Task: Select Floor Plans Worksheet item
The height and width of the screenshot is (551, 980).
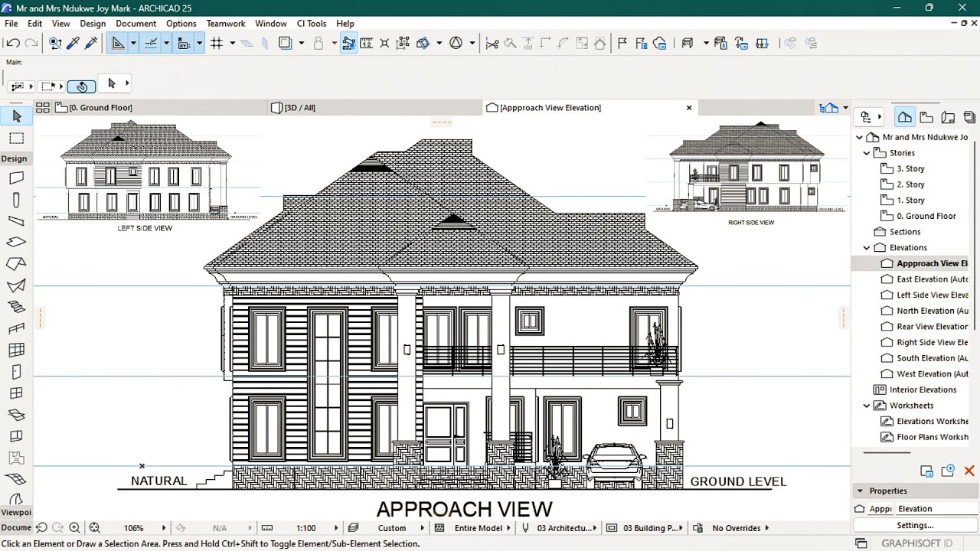Action: pyautogui.click(x=925, y=438)
